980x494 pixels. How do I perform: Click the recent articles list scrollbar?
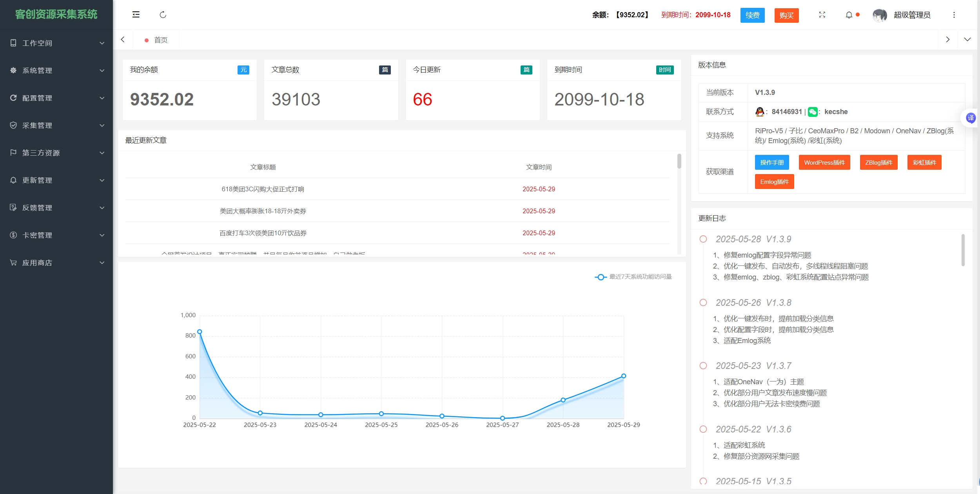coord(679,161)
